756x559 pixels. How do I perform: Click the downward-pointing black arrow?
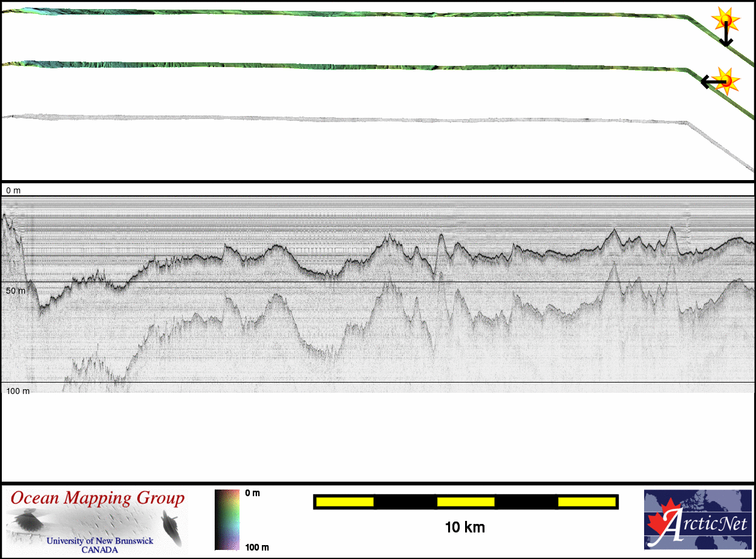(726, 36)
